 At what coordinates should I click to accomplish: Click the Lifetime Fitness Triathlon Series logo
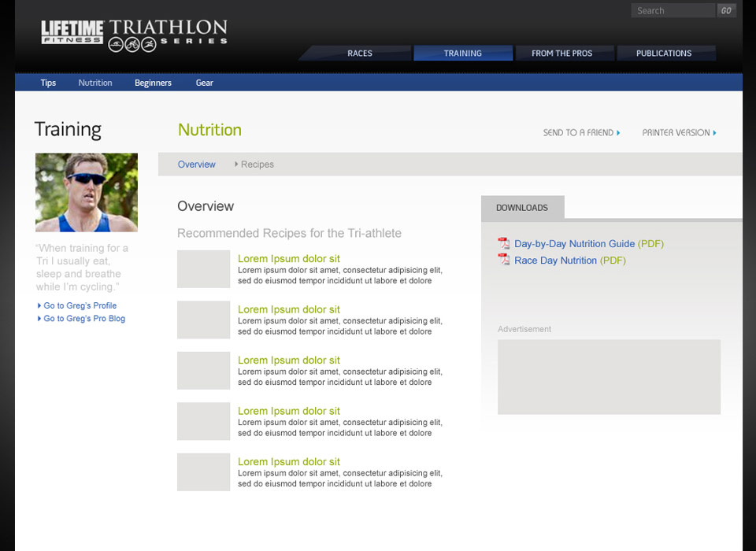point(134,35)
